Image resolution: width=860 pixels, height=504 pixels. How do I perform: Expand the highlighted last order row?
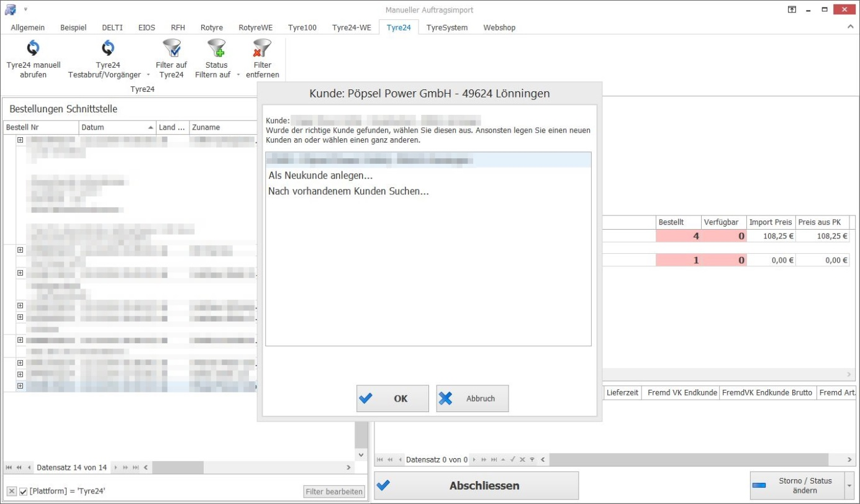[x=20, y=386]
